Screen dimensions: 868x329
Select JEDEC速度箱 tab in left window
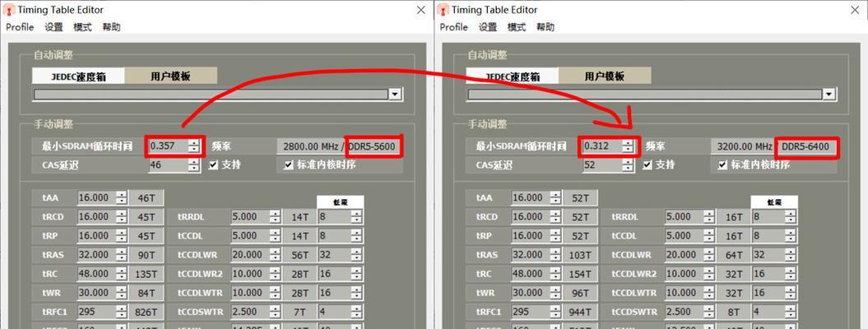[x=79, y=76]
